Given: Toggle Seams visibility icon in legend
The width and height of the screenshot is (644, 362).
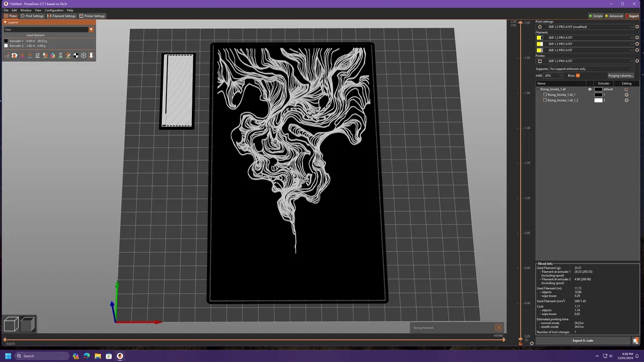Looking at the screenshot, I should point(37,56).
